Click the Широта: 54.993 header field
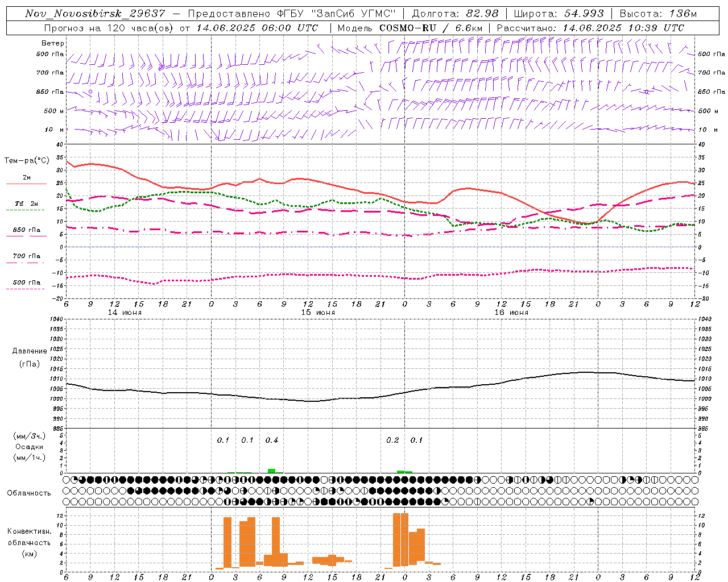The image size is (728, 582). point(559,13)
